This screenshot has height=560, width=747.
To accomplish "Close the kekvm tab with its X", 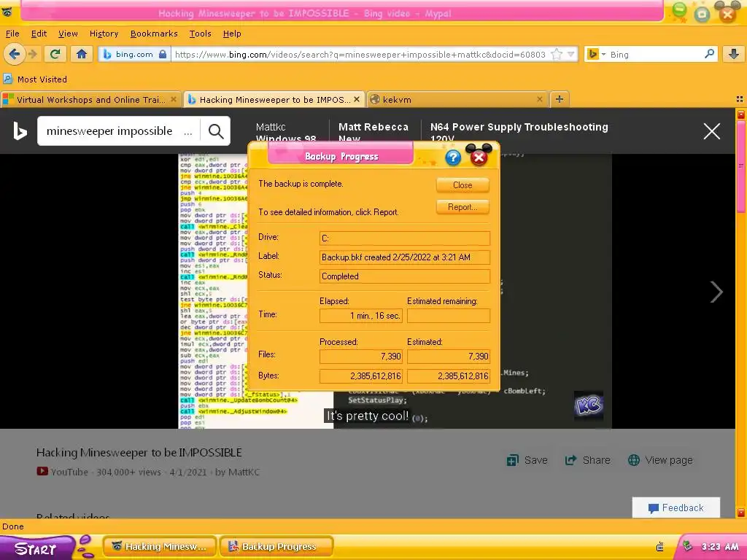I will point(539,99).
